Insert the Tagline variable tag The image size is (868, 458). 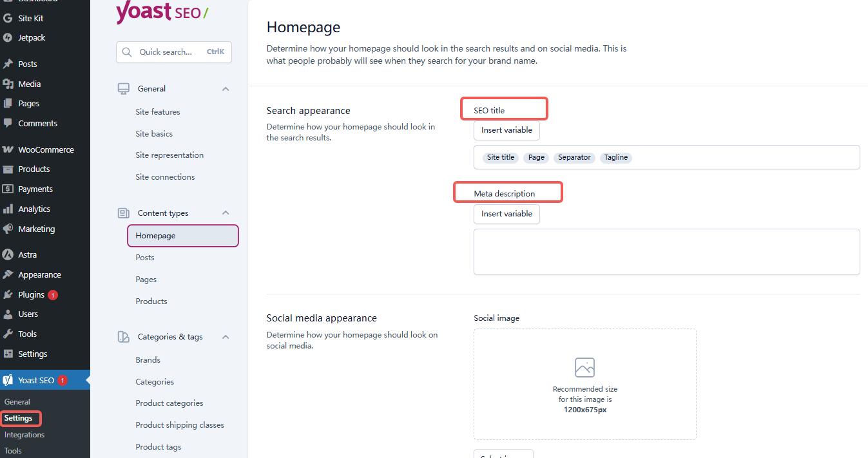pyautogui.click(x=615, y=157)
